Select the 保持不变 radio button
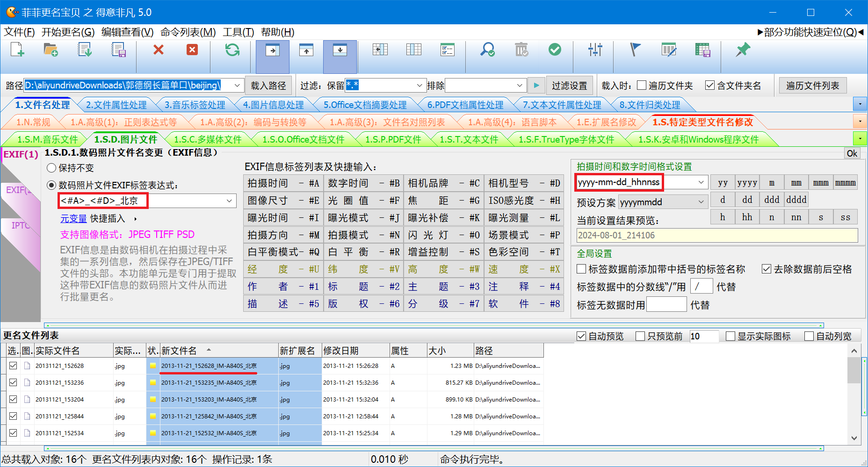 [x=51, y=168]
